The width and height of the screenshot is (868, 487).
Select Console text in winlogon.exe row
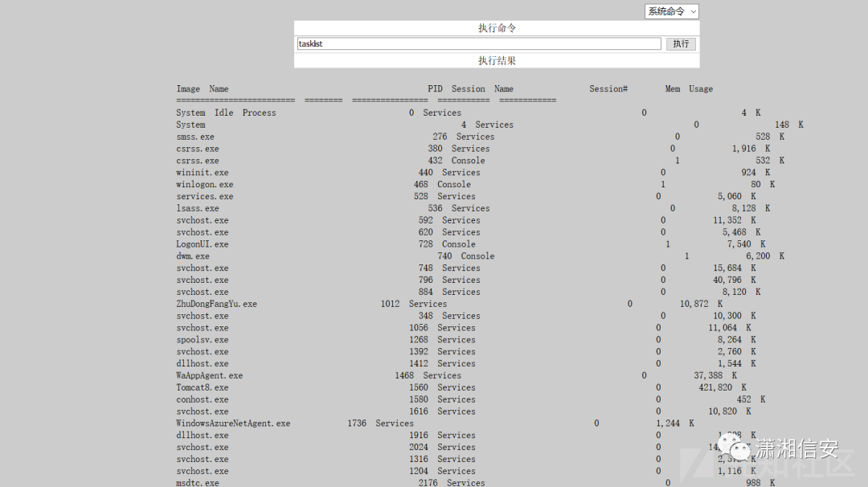pyautogui.click(x=454, y=184)
